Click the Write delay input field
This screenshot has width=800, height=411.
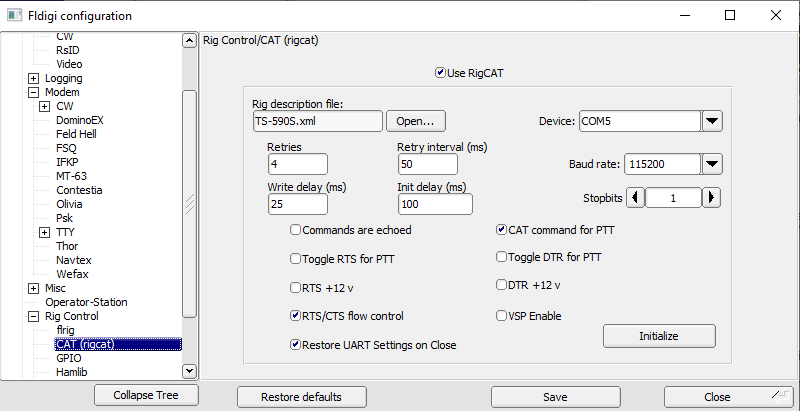pyautogui.click(x=297, y=204)
